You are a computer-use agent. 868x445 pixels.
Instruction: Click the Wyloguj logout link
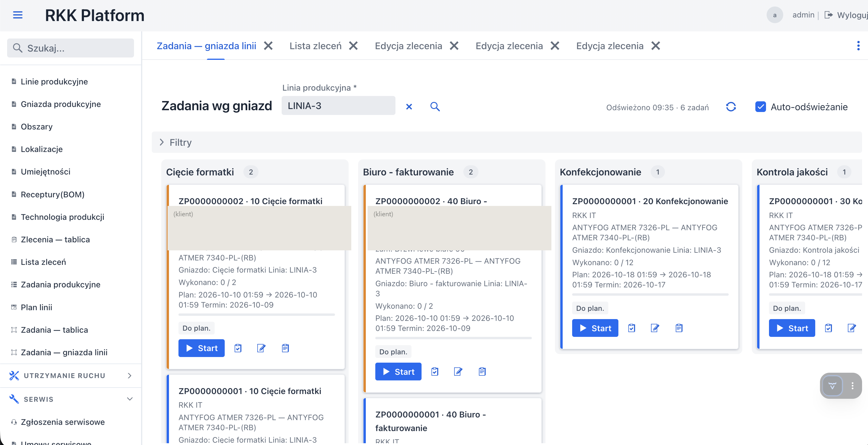[x=852, y=15]
